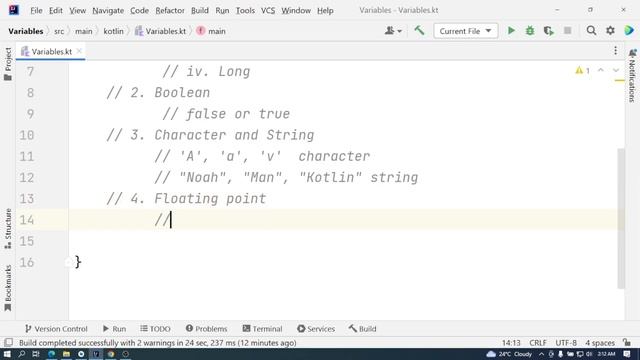Screen dimensions: 640x360
Task: Click the Variables project breadcrumb
Action: tap(26, 31)
